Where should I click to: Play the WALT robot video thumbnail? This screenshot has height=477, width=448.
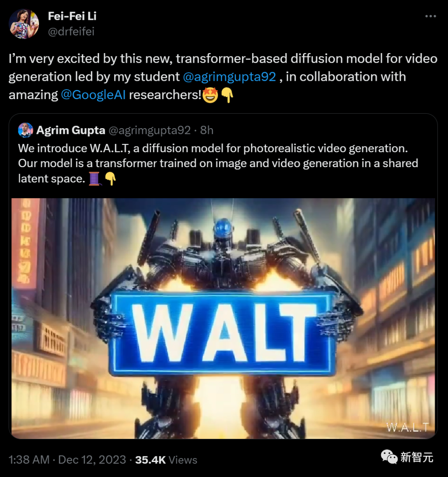pyautogui.click(x=223, y=318)
